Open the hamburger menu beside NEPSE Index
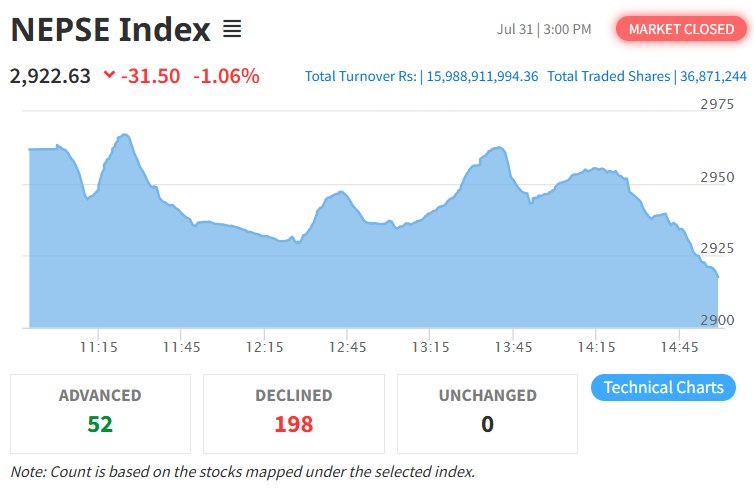Screen dimensions: 754x504 (232, 29)
